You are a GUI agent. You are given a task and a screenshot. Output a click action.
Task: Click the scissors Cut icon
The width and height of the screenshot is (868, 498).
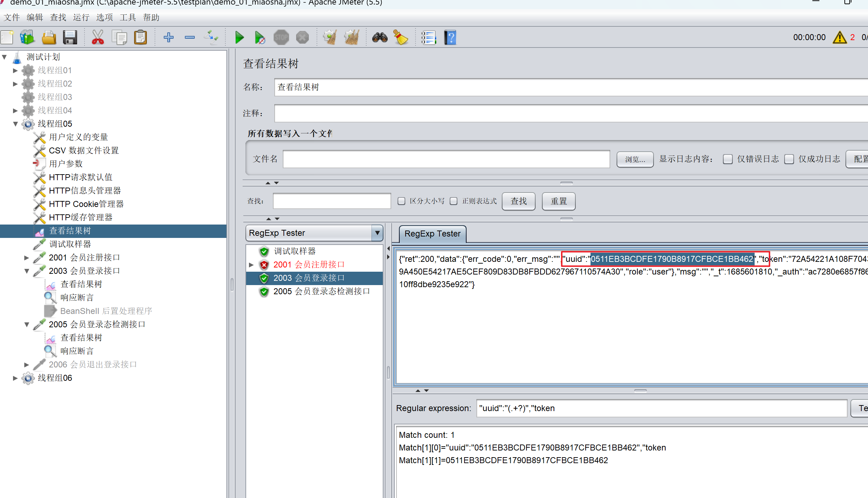98,37
